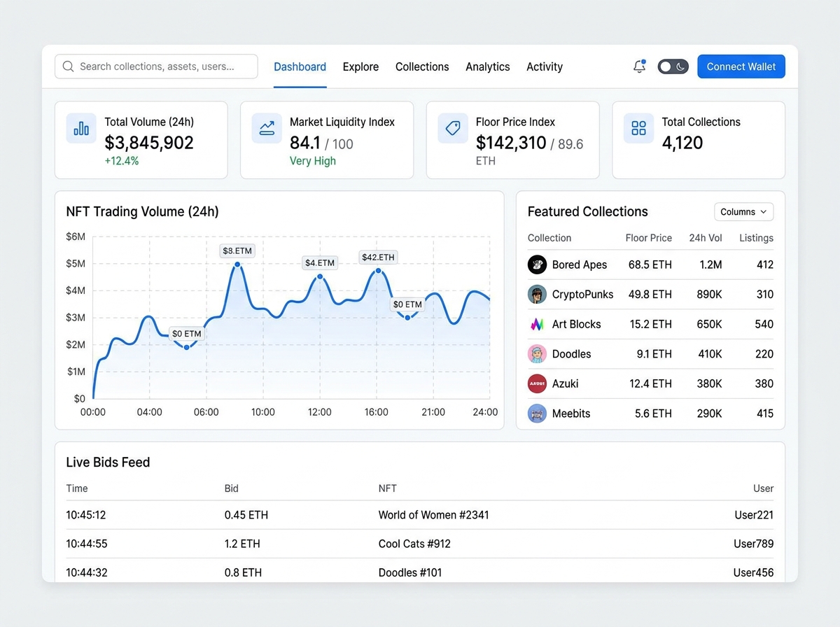Image resolution: width=840 pixels, height=627 pixels.
Task: Go to the Collections tab
Action: (x=422, y=66)
